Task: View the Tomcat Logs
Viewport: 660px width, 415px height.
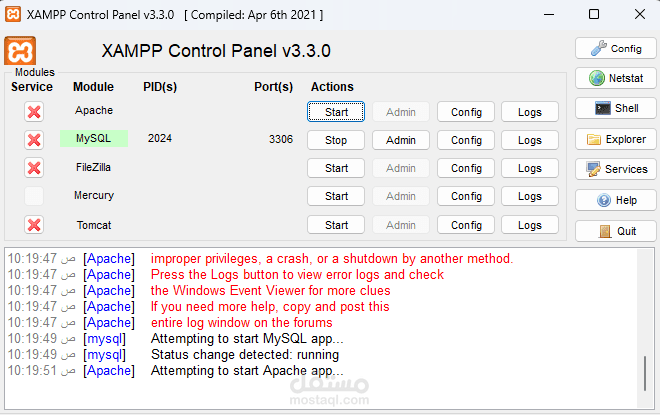Action: 530,225
